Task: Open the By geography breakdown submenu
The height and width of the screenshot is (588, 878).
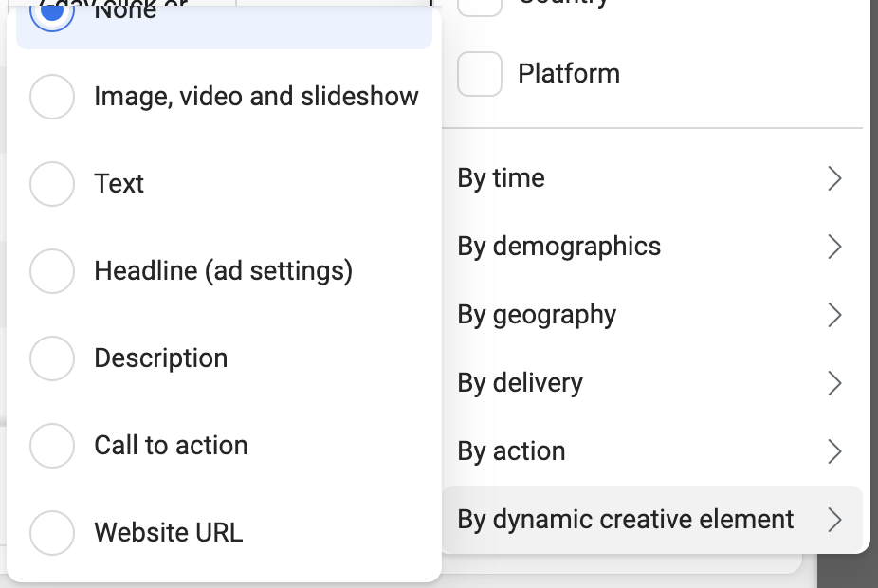Action: 652,315
